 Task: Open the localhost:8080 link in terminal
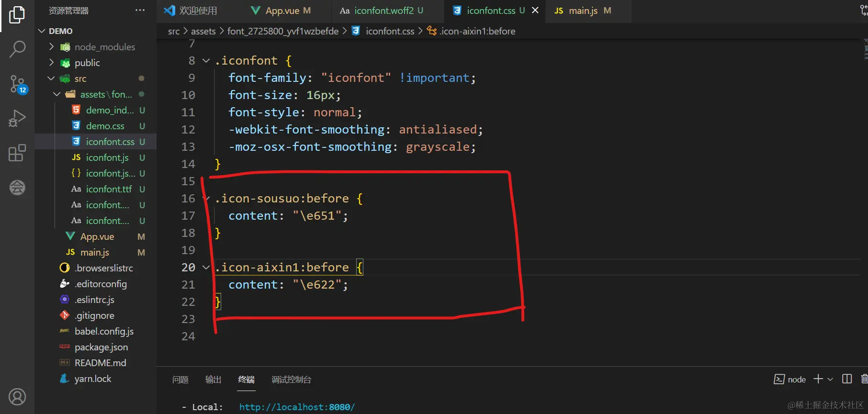[297, 407]
